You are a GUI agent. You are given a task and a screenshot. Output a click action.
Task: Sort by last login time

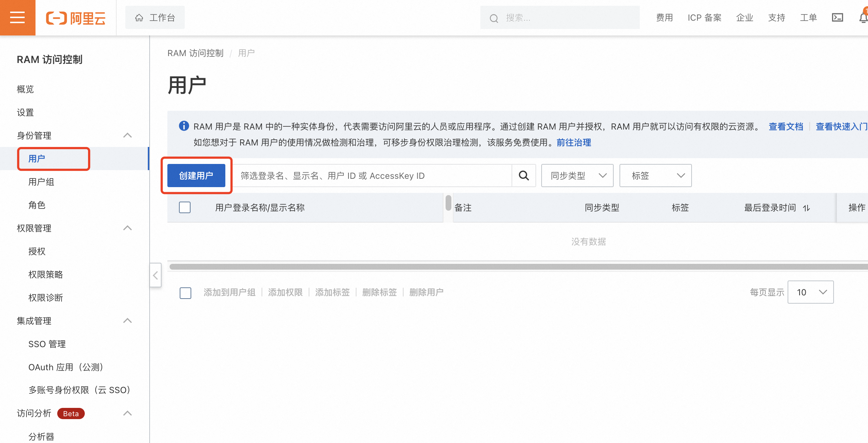(806, 208)
